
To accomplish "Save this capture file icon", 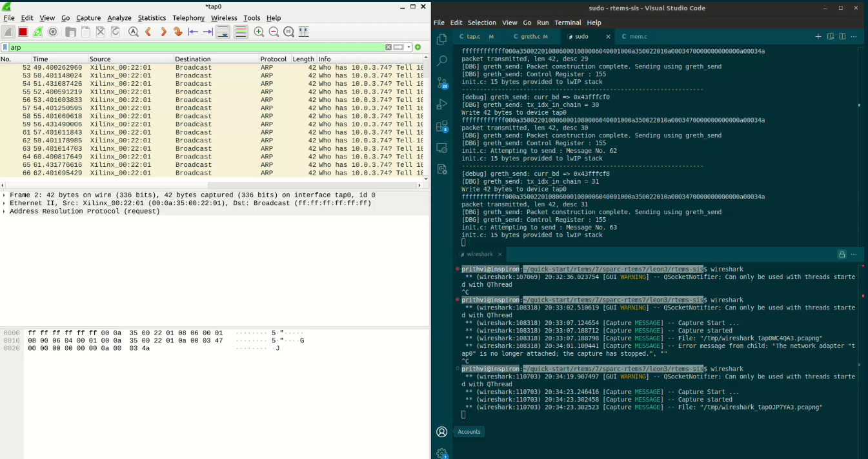I will click(x=86, y=32).
